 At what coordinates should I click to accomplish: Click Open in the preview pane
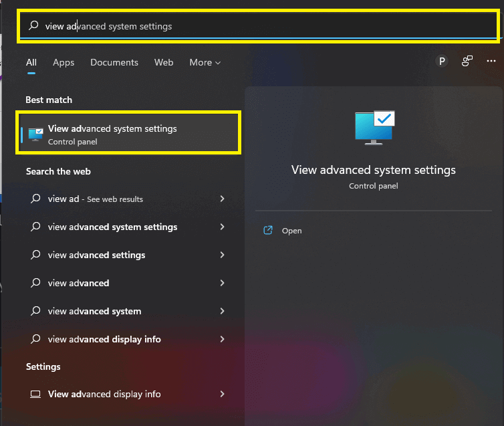(x=291, y=231)
